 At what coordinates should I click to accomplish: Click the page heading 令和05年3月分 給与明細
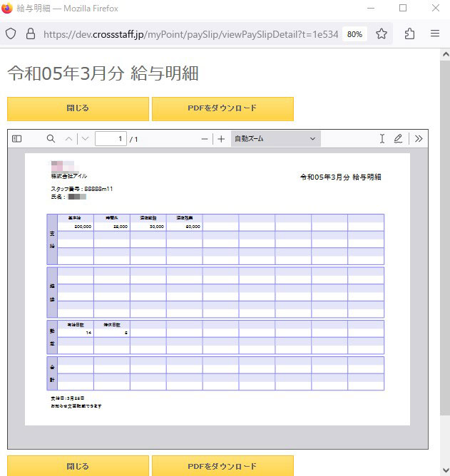tap(103, 73)
